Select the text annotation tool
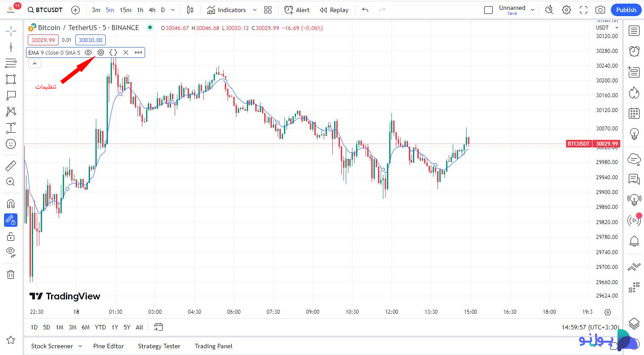Screen dimensions: 644x355 pyautogui.click(x=11, y=95)
